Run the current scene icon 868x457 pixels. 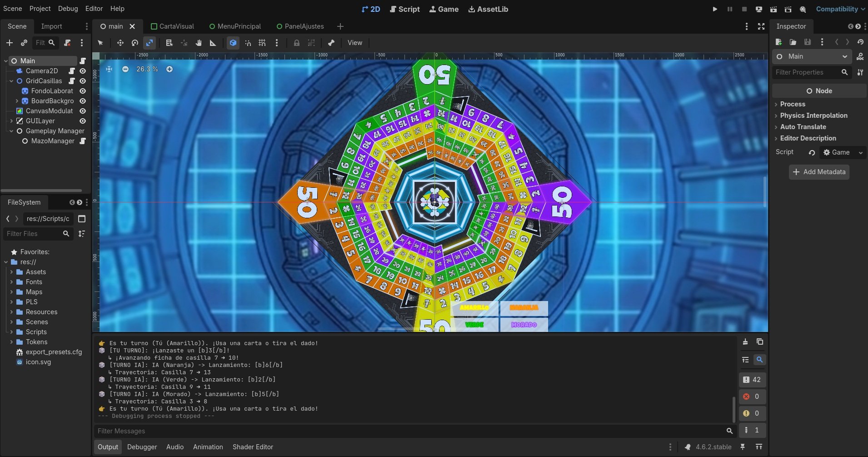click(x=773, y=9)
